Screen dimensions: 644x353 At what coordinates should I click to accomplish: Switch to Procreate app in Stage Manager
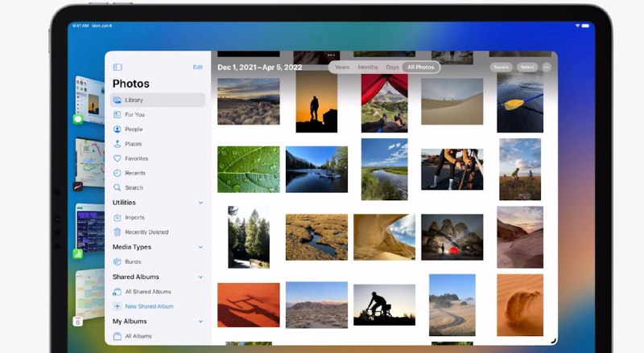pos(78,187)
